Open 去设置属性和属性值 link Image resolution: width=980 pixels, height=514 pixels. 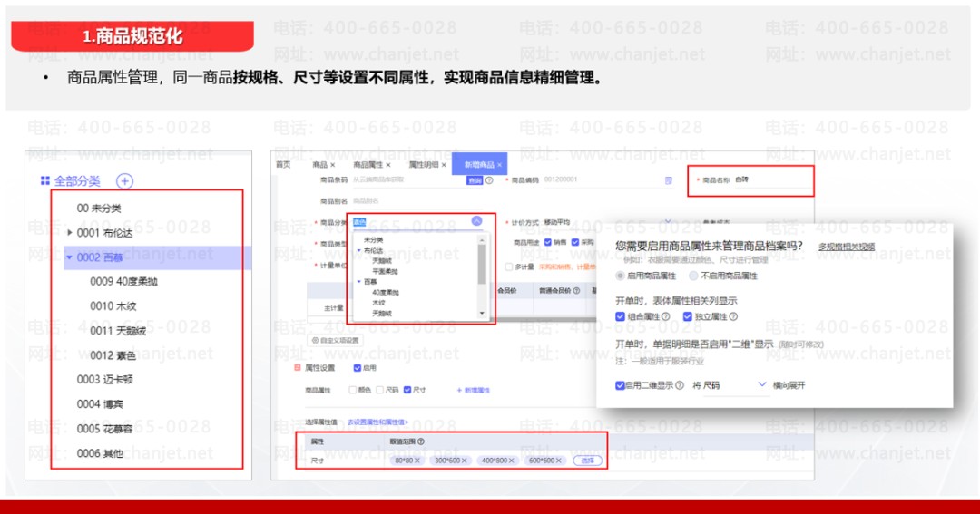(x=377, y=422)
